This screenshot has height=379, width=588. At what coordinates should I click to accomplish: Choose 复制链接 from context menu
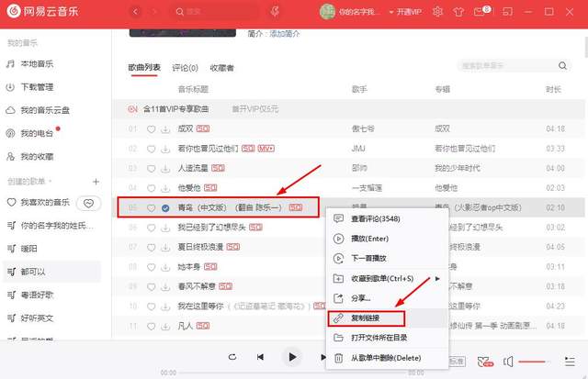tap(367, 318)
